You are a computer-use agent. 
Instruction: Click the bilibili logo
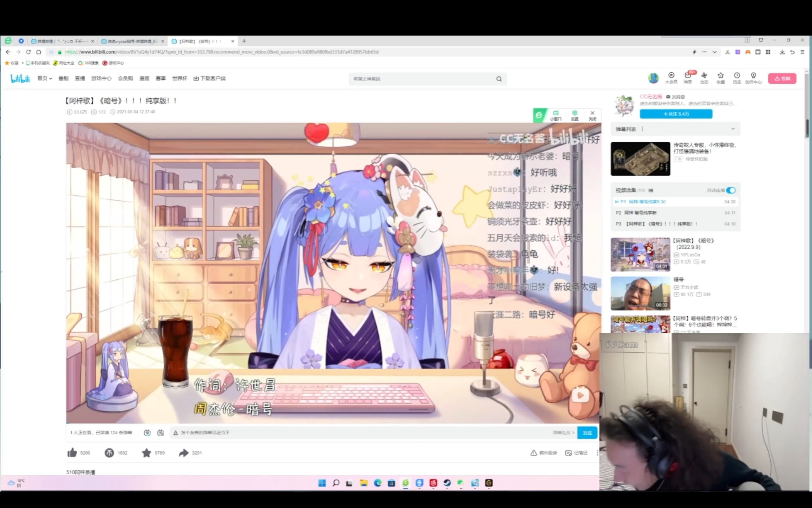point(20,78)
